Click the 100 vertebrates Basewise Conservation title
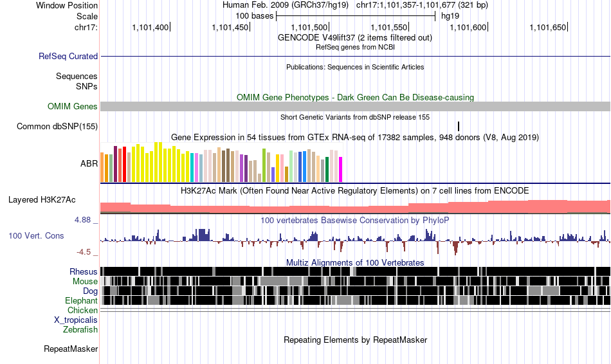 tap(355, 220)
